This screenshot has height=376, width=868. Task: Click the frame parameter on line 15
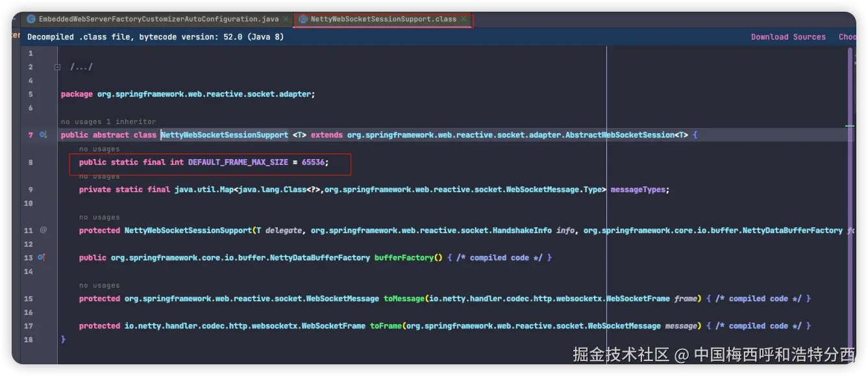[686, 299]
